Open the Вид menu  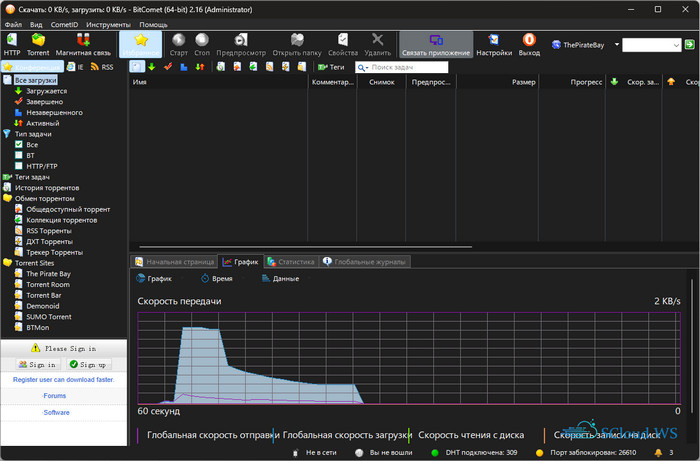[x=36, y=25]
